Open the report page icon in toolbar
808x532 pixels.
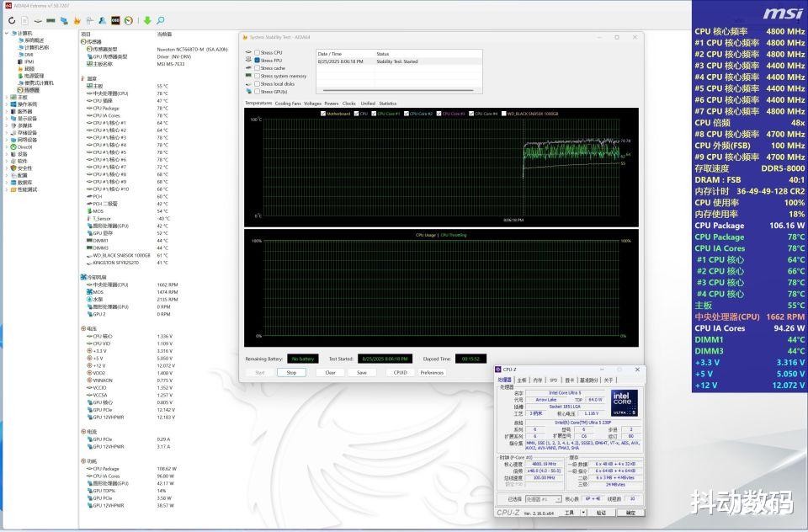24,20
